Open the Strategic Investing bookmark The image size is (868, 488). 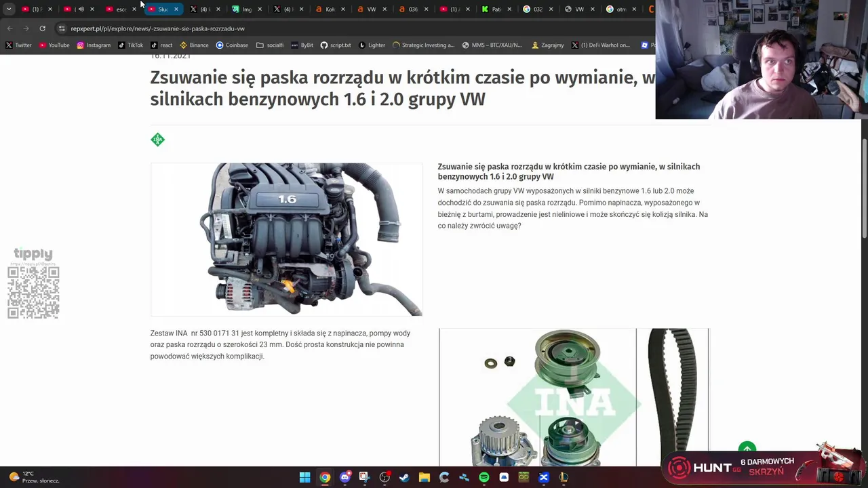(x=423, y=45)
